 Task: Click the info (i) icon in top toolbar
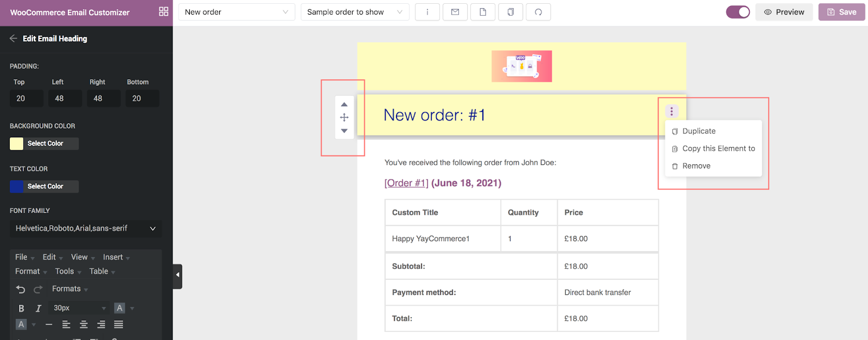427,12
